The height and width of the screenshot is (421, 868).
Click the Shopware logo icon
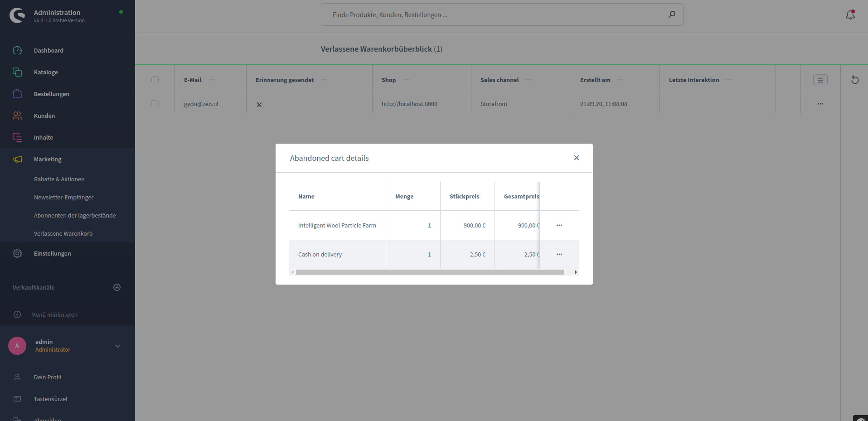tap(17, 15)
